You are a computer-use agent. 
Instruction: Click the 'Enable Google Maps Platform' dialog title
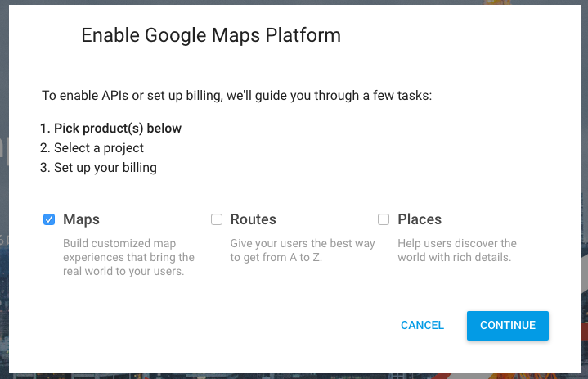pyautogui.click(x=211, y=36)
